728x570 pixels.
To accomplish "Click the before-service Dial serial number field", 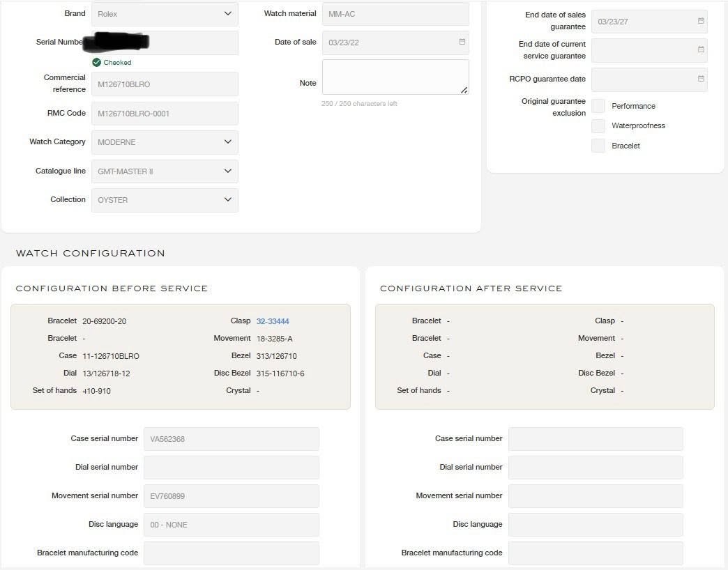I will [x=232, y=467].
